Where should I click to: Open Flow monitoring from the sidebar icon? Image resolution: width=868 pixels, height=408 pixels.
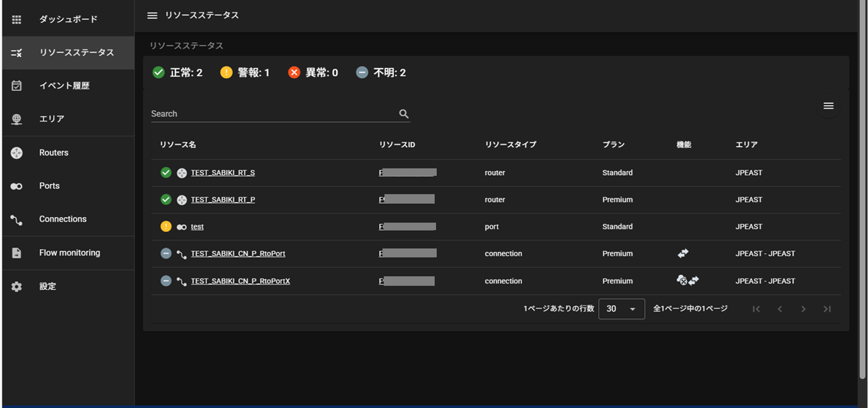pos(16,252)
